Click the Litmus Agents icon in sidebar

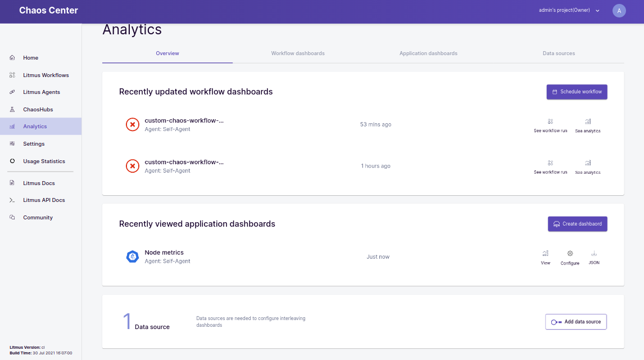(x=12, y=92)
